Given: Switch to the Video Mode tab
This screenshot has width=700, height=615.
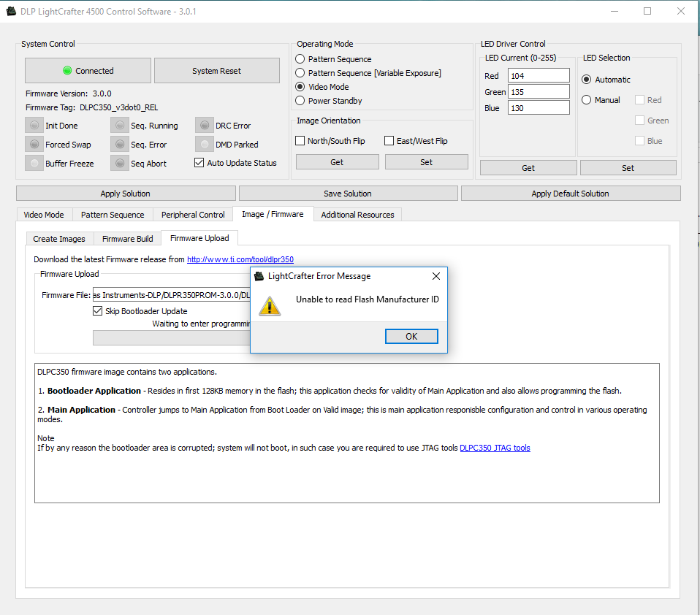Looking at the screenshot, I should click(44, 215).
